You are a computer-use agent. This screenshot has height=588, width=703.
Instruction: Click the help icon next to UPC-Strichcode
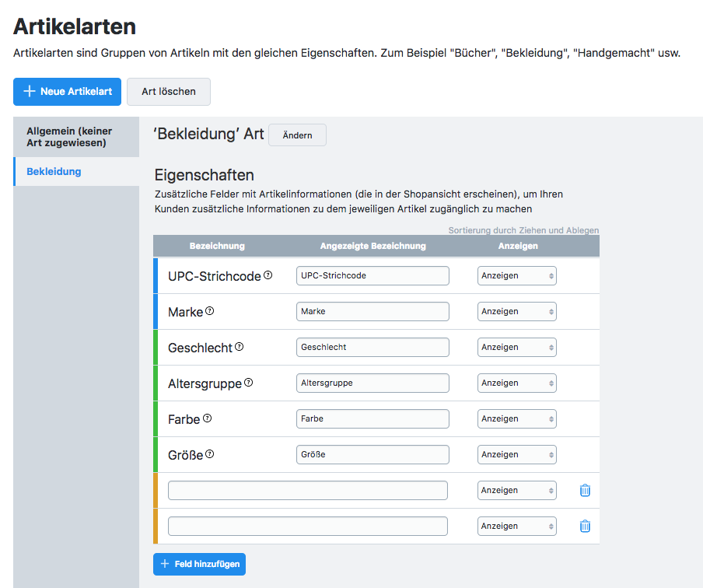pyautogui.click(x=268, y=275)
